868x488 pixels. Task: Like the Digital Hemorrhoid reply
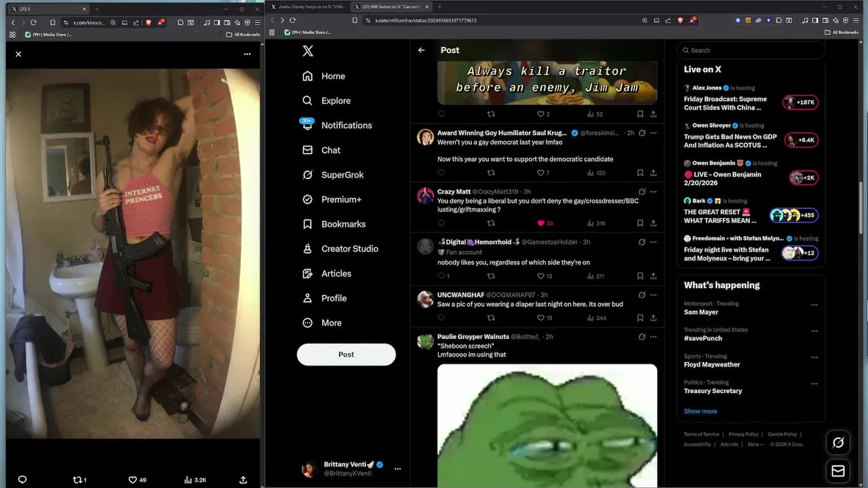tap(544, 276)
